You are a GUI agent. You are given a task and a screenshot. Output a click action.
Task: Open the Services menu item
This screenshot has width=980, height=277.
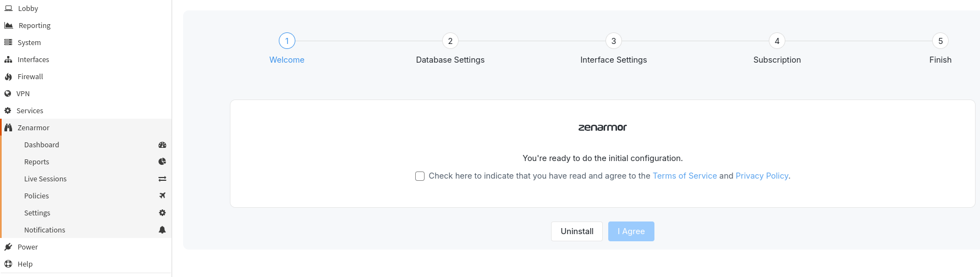30,111
